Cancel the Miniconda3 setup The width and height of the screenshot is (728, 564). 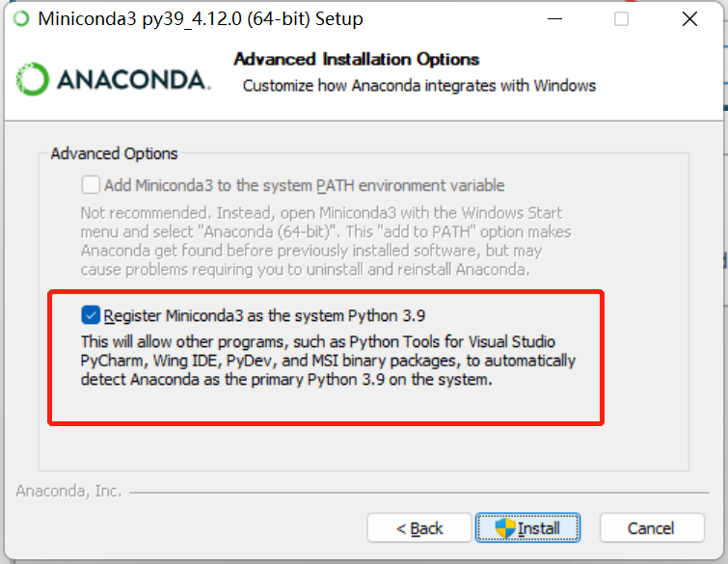(x=651, y=528)
